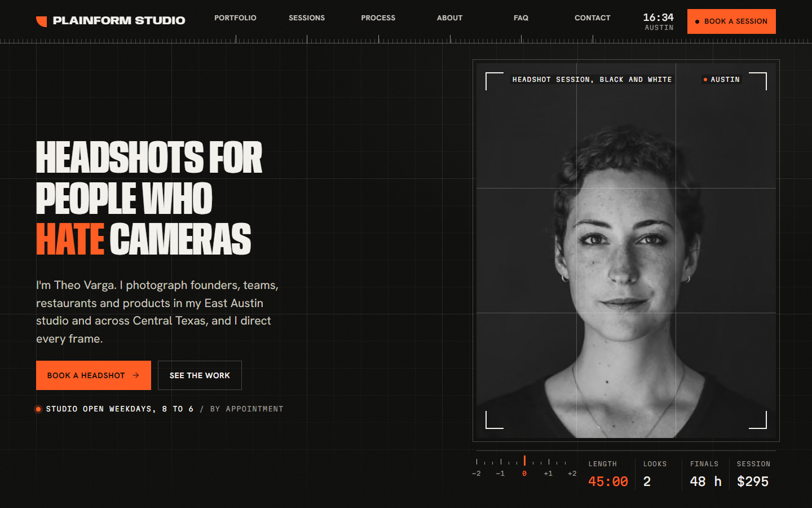Click the LENGTH label
The height and width of the screenshot is (508, 812).
point(603,464)
